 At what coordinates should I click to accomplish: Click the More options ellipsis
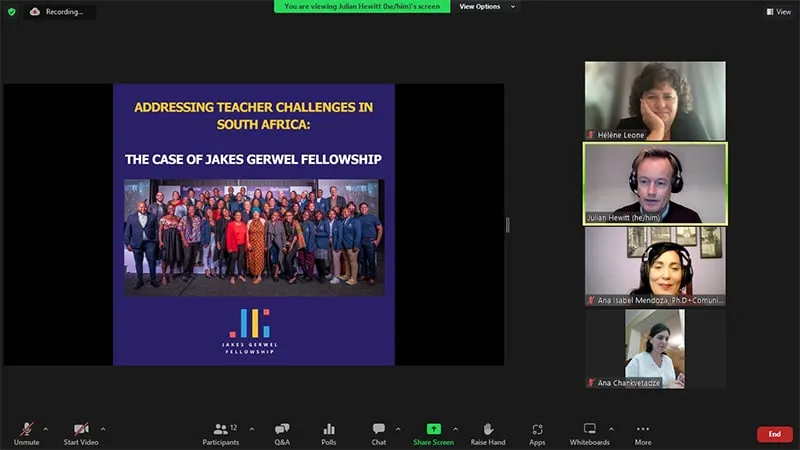(642, 431)
